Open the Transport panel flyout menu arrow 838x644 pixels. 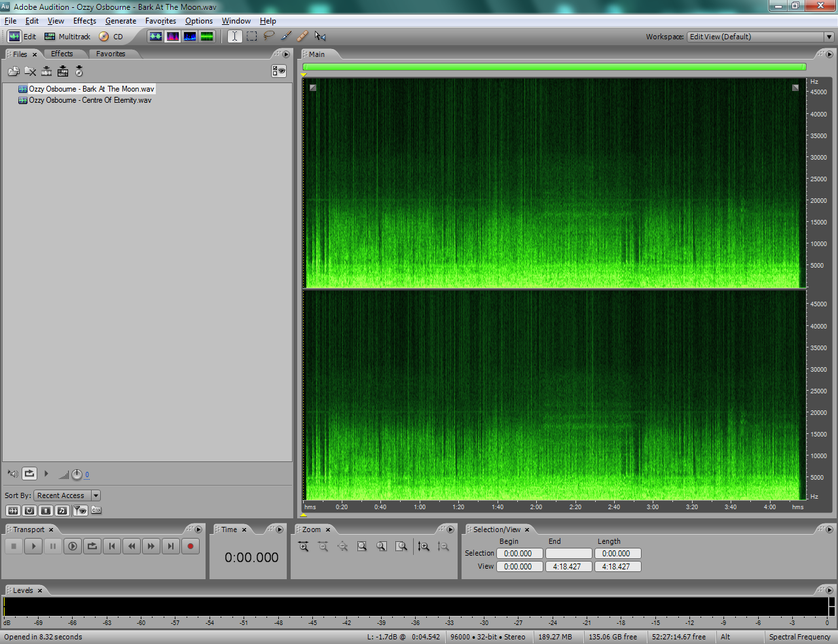coord(198,529)
